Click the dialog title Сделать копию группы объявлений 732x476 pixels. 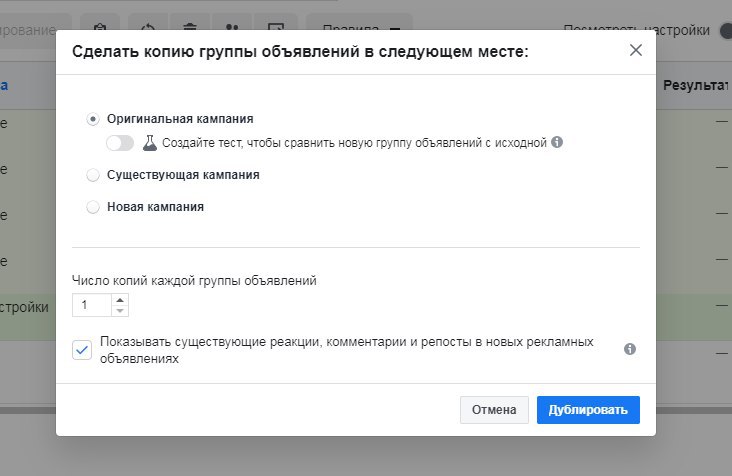[x=300, y=51]
